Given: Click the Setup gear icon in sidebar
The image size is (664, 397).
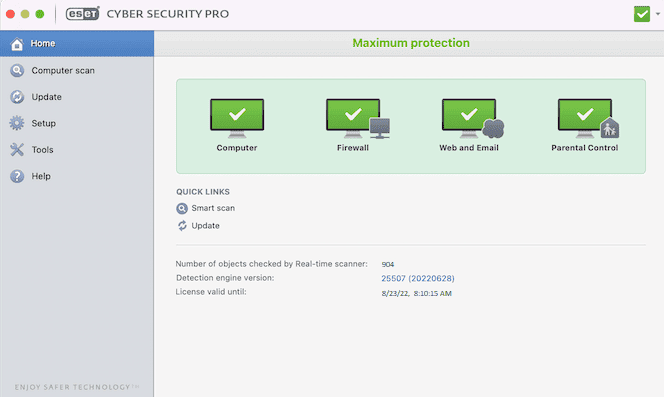Looking at the screenshot, I should coord(17,123).
